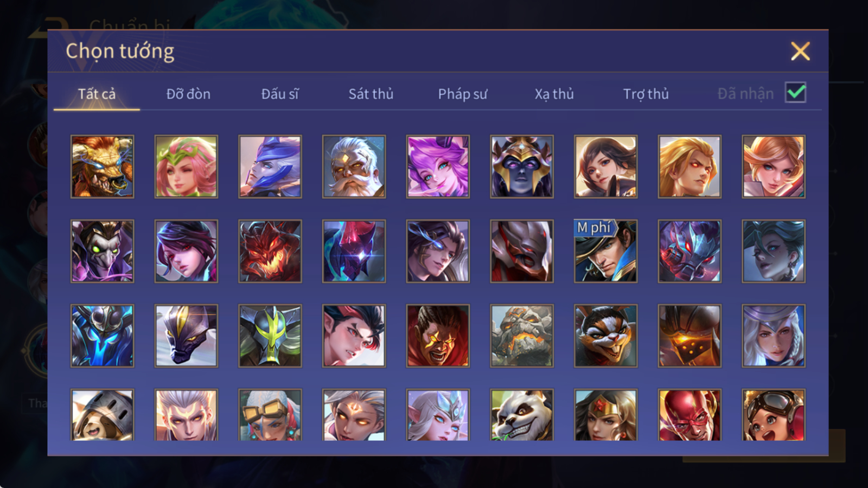Open the Xạ thủ tab
The height and width of the screenshot is (488, 868).
click(554, 94)
